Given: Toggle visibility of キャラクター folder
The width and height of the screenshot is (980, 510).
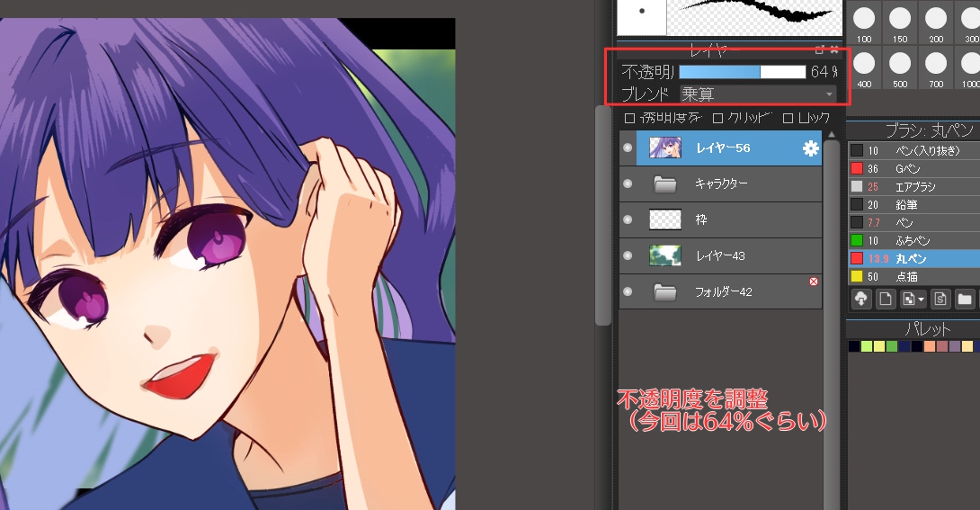Looking at the screenshot, I should pos(628,183).
